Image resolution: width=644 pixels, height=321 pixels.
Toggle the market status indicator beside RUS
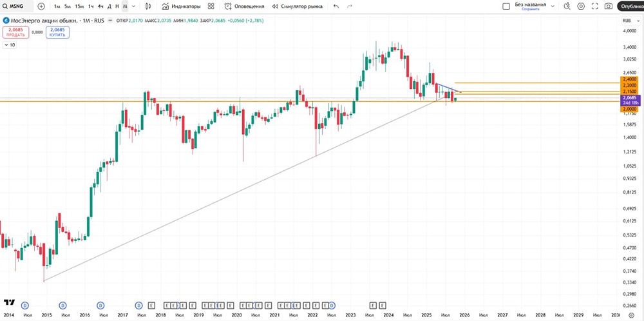coord(109,21)
